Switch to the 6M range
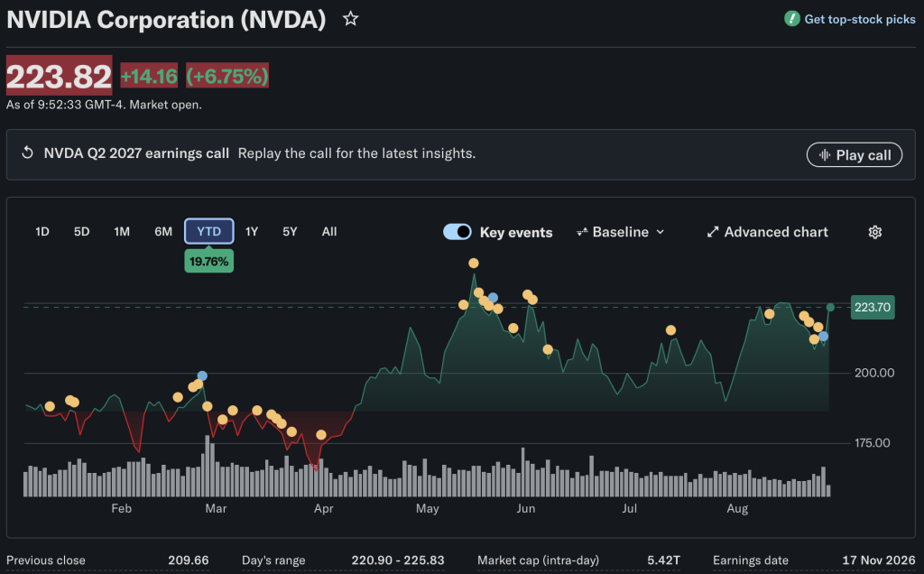Screen dimensions: 924x574 tap(163, 232)
